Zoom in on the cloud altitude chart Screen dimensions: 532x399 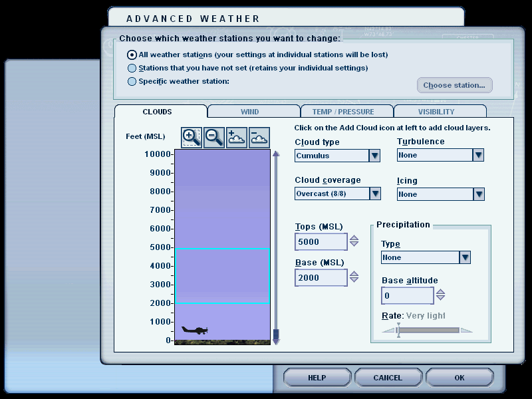192,138
